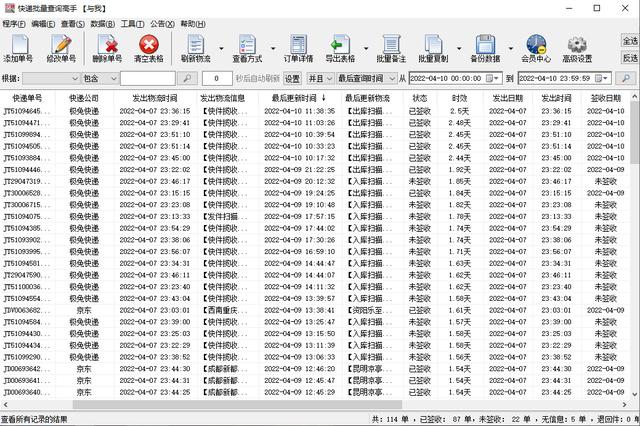Click the 京东 cell in row JD00693642
640x426 pixels.
tap(84, 369)
